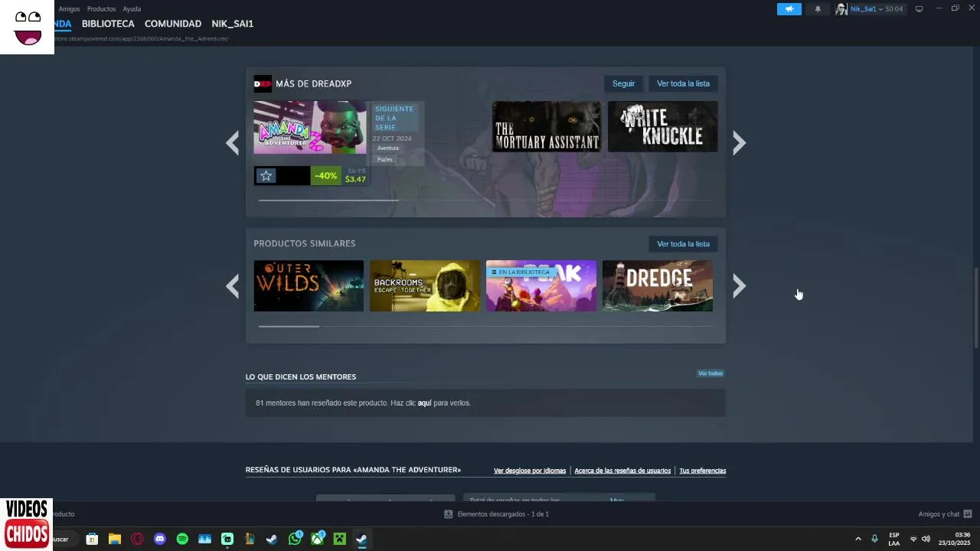Open volume speaker tray icon
This screenshot has width=980, height=551.
(x=926, y=539)
